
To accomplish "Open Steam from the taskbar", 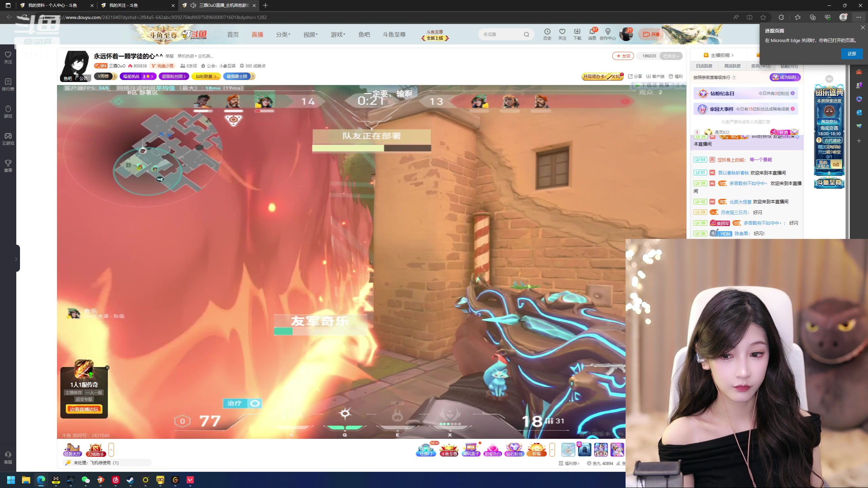I will pyautogui.click(x=131, y=480).
